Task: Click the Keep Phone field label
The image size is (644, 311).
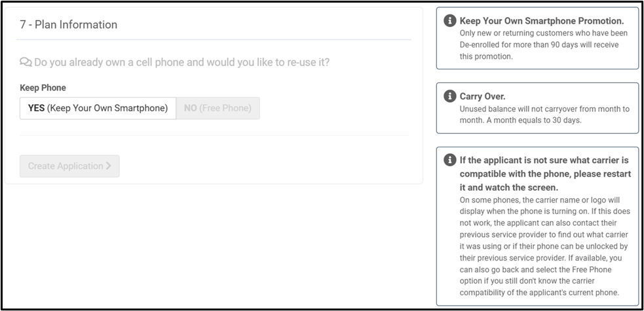Action: pyautogui.click(x=43, y=88)
